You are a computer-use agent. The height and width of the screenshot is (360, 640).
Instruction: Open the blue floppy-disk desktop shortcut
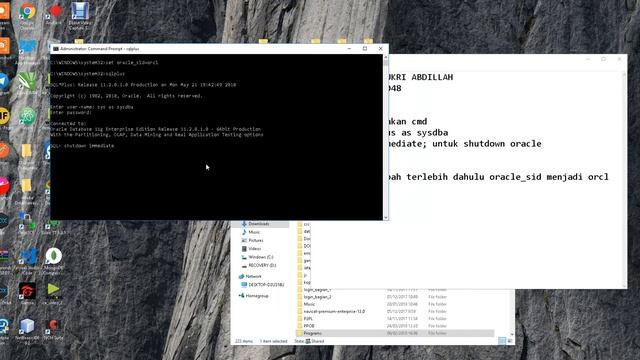click(80, 11)
